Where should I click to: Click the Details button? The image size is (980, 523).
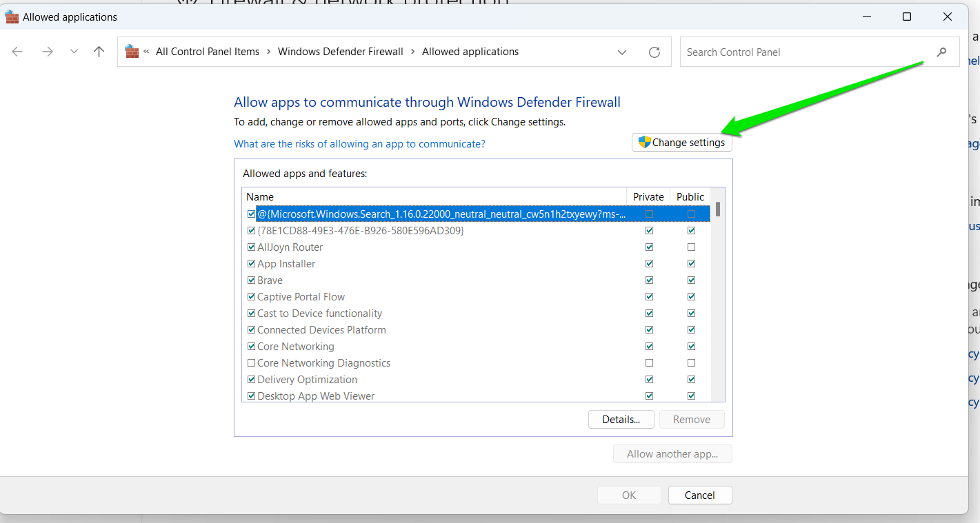pos(621,419)
